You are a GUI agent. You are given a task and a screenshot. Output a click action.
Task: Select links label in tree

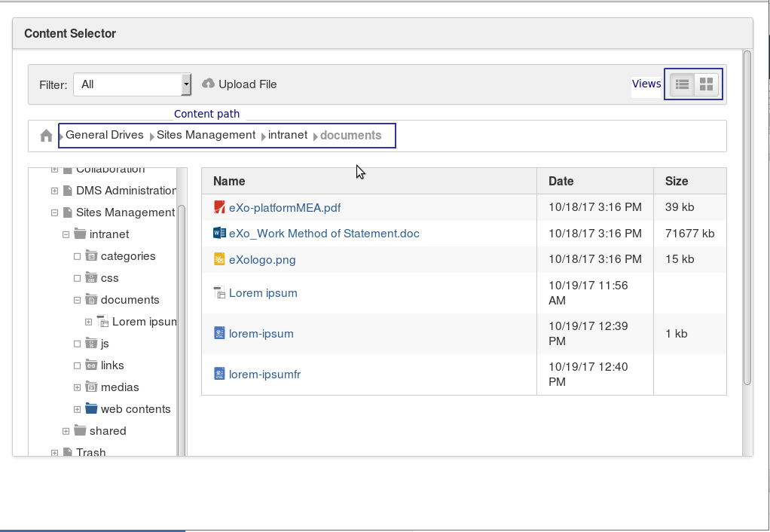pyautogui.click(x=112, y=365)
